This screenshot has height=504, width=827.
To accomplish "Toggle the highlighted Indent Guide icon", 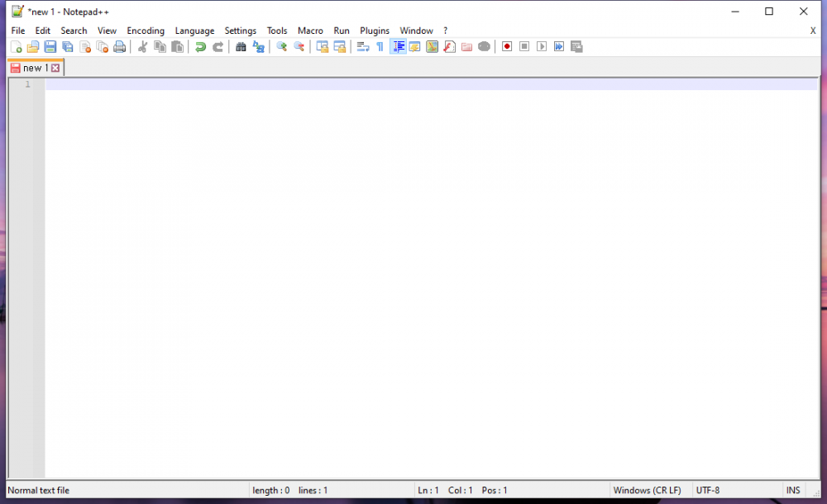I will point(398,47).
